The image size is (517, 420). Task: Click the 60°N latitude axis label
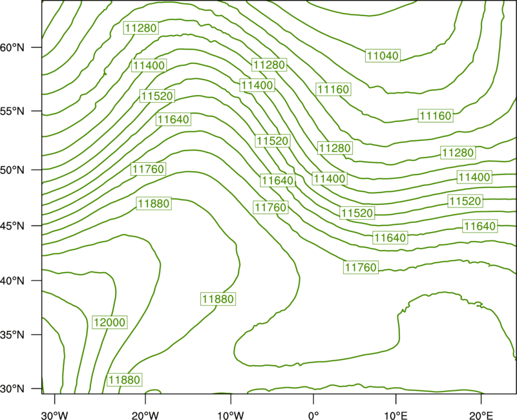[12, 48]
